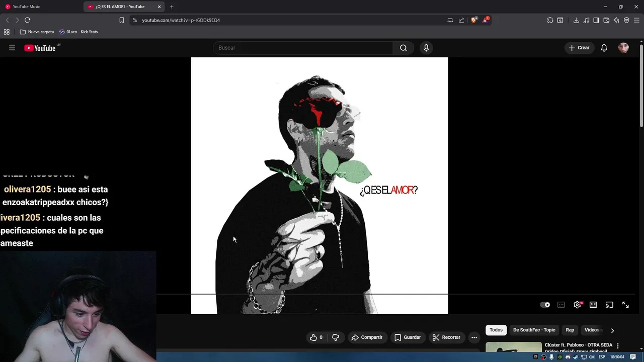This screenshot has height=362, width=644.
Task: Switch to theater mode view
Action: [593, 305]
